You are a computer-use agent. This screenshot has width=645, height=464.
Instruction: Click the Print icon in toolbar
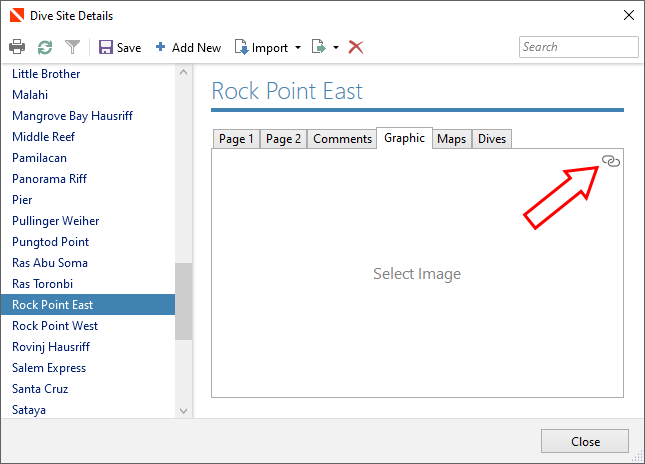tap(17, 47)
